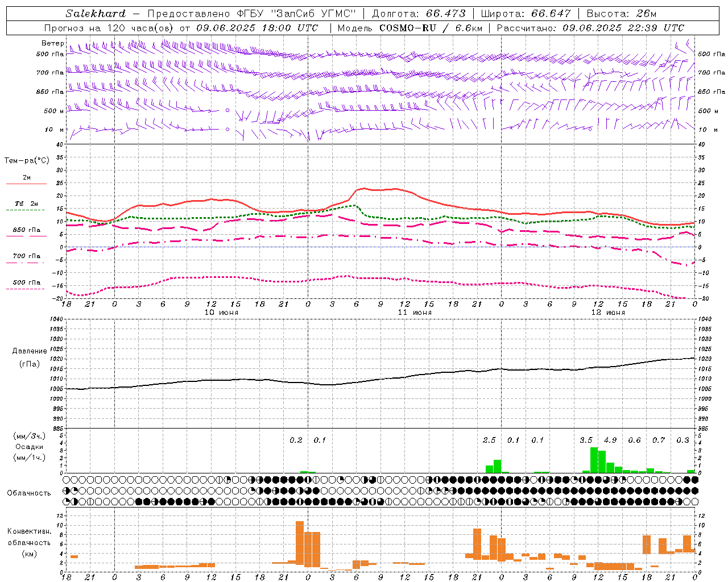
Task: Click the Высота: 26м label
Action: point(621,14)
